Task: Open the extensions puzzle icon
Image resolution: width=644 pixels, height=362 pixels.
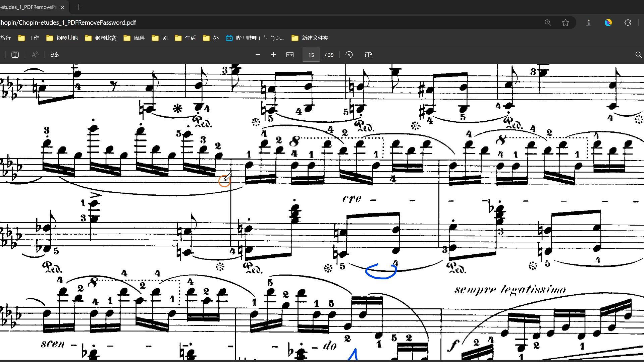Action: (x=628, y=22)
